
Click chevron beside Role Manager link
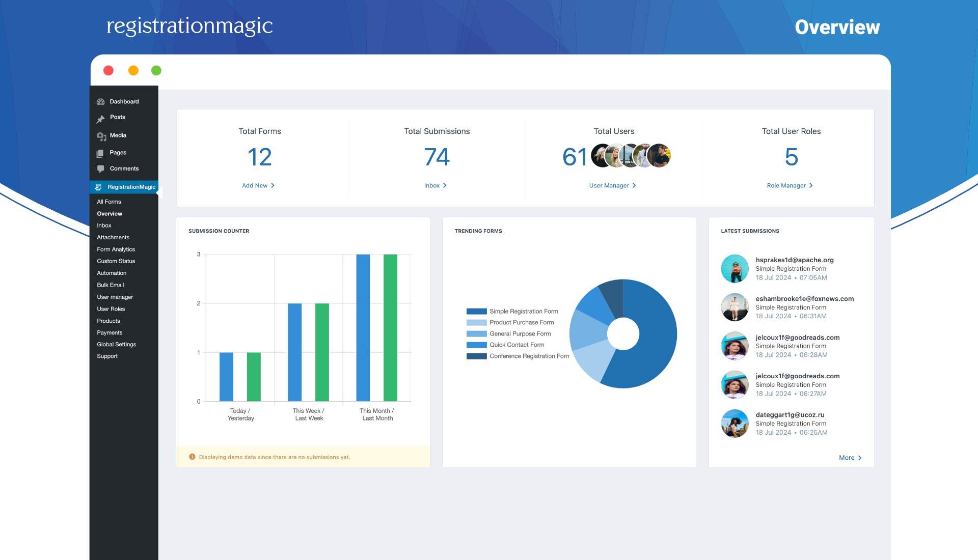811,186
